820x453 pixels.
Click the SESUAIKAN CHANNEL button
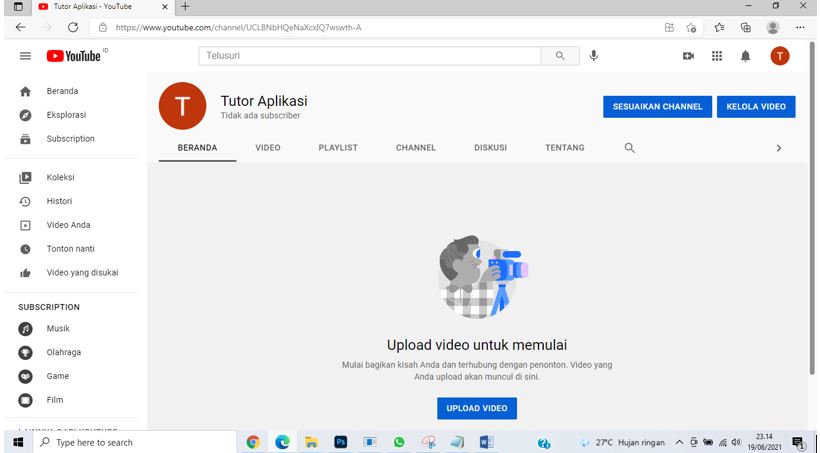[x=657, y=107]
